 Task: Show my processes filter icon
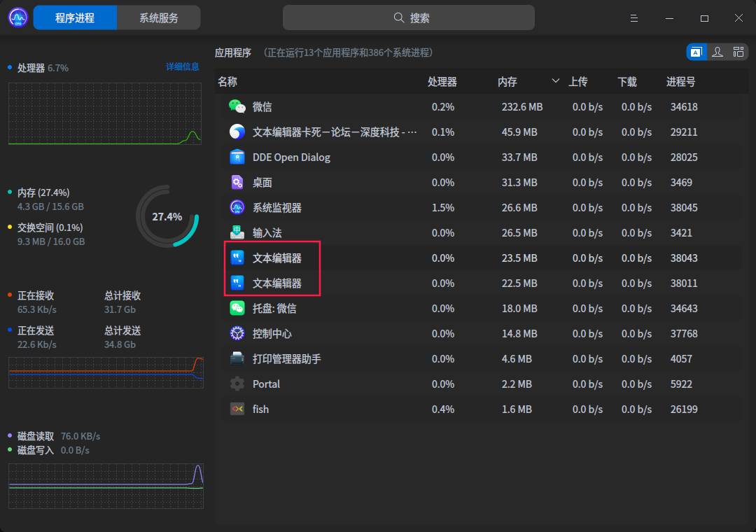(x=717, y=52)
